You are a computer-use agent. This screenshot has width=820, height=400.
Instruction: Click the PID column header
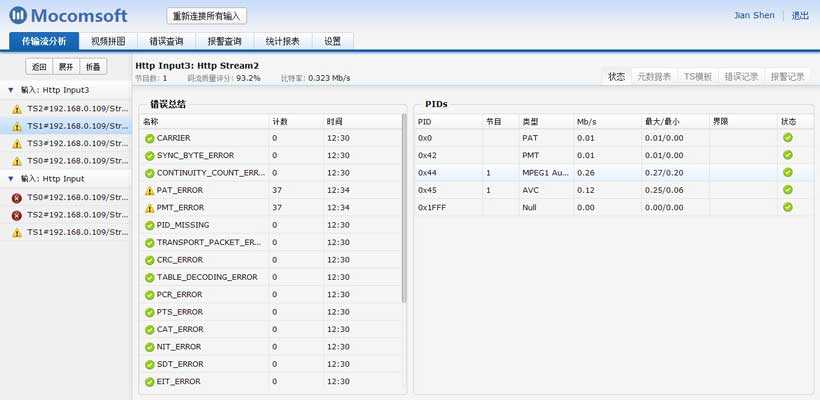449,121
